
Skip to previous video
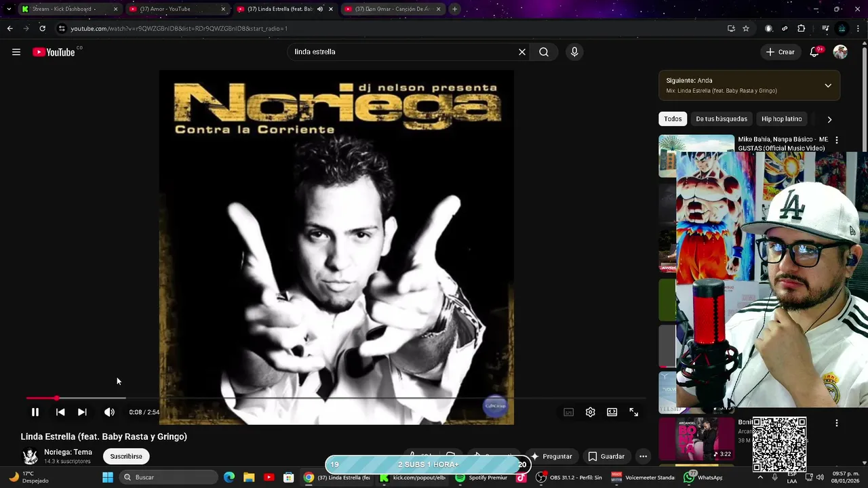(60, 412)
